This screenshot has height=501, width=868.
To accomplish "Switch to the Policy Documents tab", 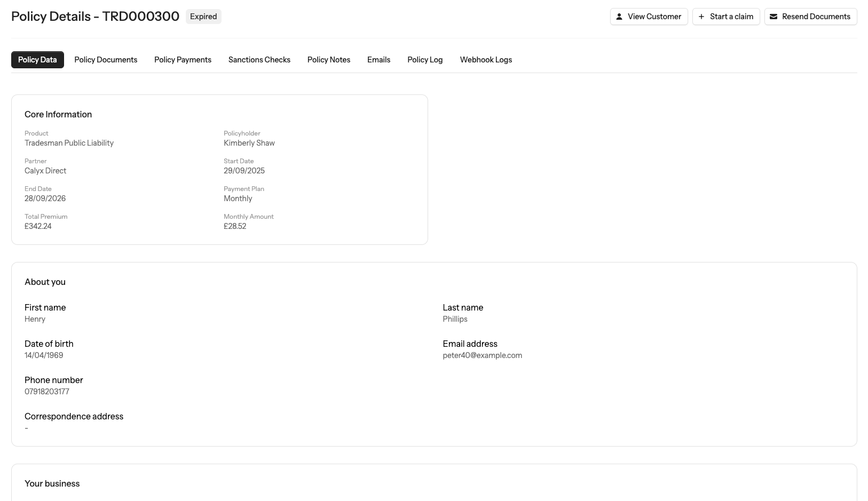I will pos(106,60).
